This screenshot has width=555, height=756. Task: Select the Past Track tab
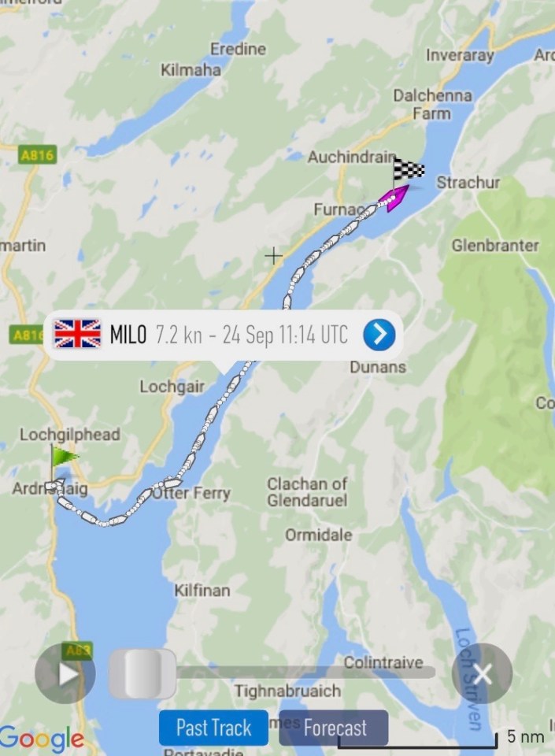tap(214, 728)
